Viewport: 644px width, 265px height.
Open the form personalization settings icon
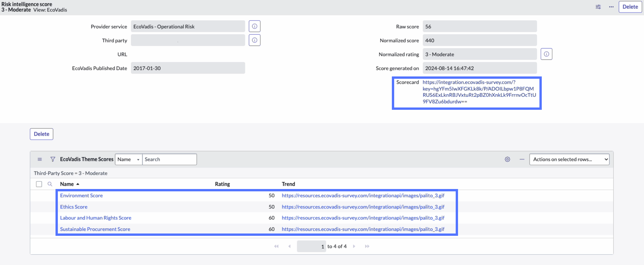click(598, 7)
